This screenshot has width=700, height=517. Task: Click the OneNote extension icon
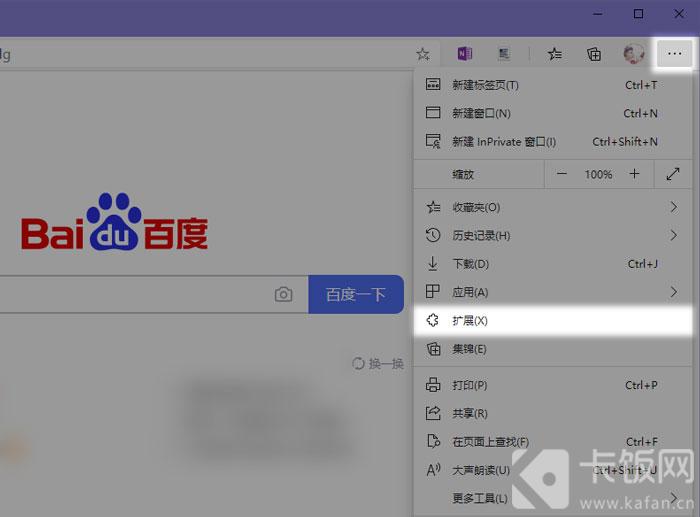click(465, 54)
